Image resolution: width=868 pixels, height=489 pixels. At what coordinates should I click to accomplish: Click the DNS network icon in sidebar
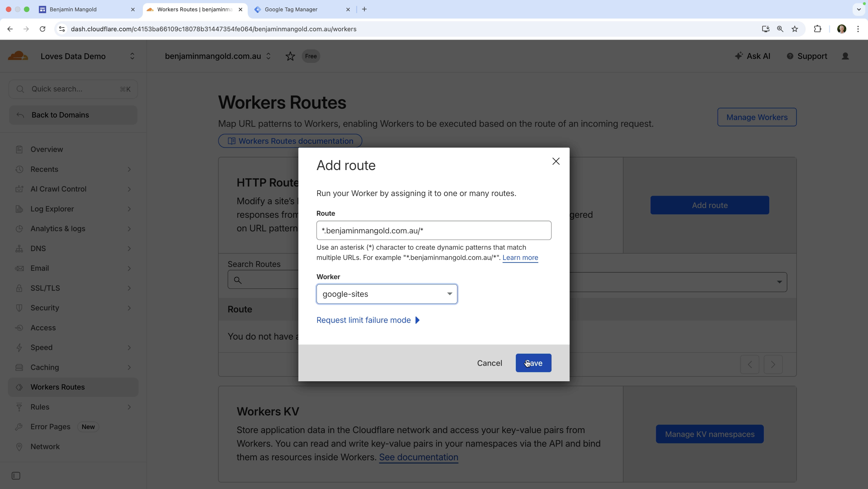(19, 249)
